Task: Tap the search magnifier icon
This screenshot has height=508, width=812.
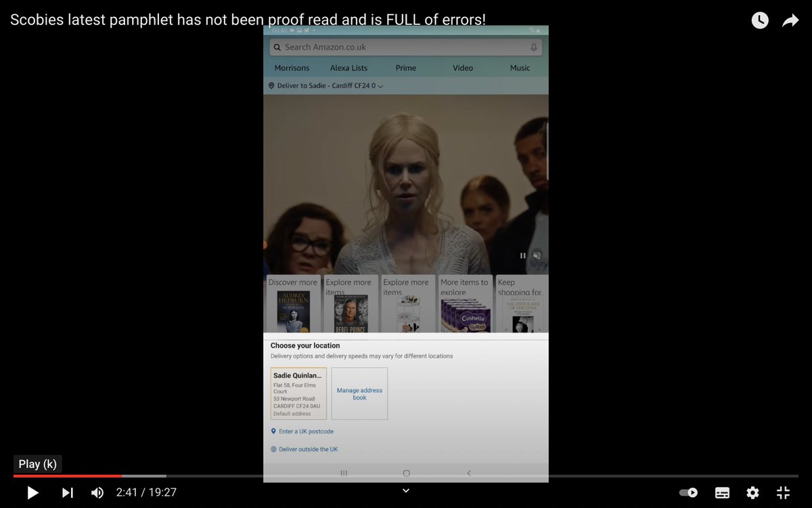Action: pyautogui.click(x=277, y=47)
